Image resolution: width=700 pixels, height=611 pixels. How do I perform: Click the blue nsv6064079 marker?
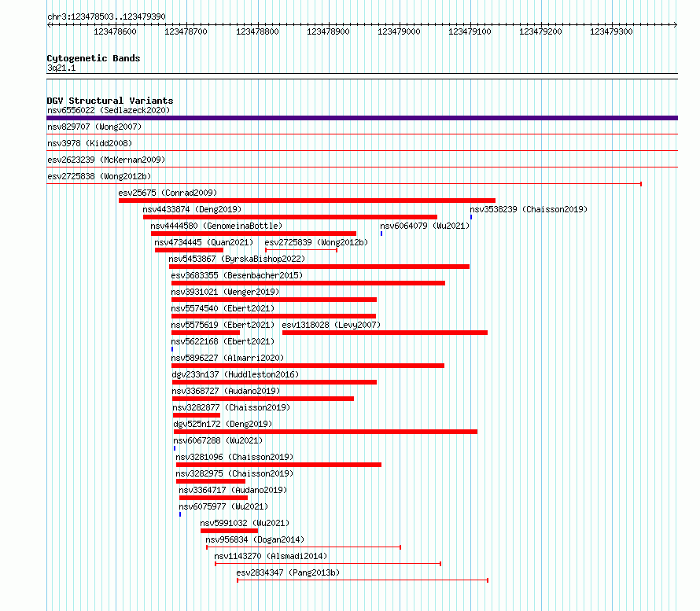click(x=381, y=234)
